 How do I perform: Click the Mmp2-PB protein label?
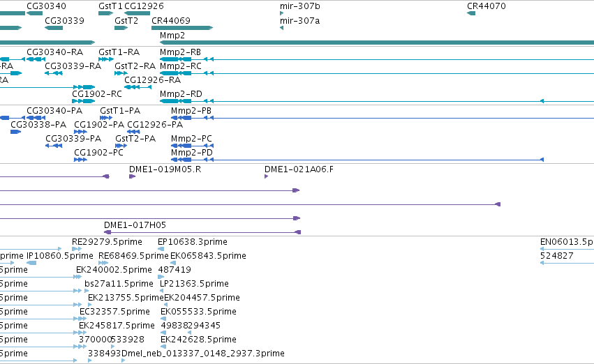(x=191, y=110)
